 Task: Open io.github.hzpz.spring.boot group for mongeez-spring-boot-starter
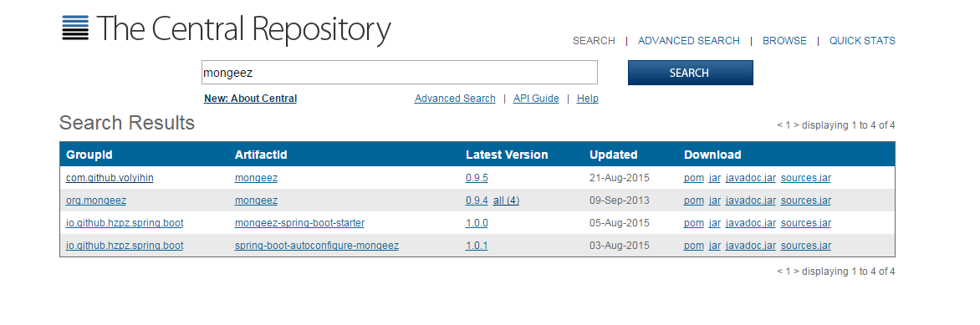pyautogui.click(x=125, y=223)
